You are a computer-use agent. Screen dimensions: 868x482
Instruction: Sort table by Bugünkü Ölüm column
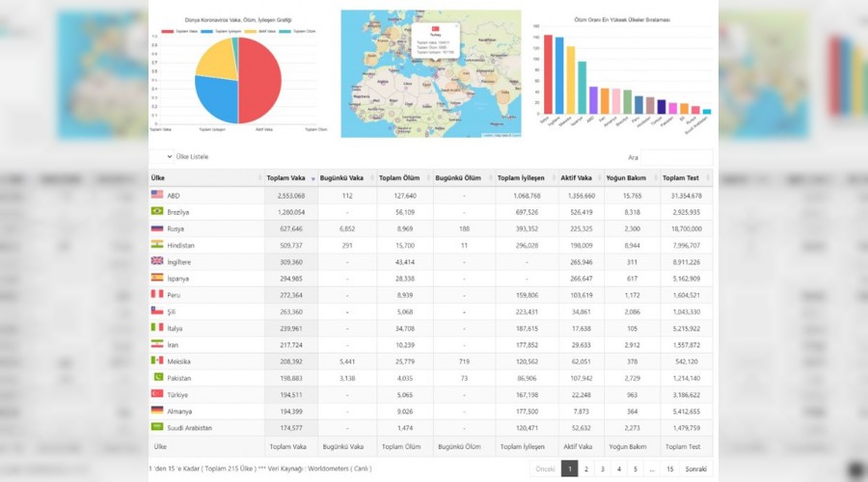pos(464,177)
